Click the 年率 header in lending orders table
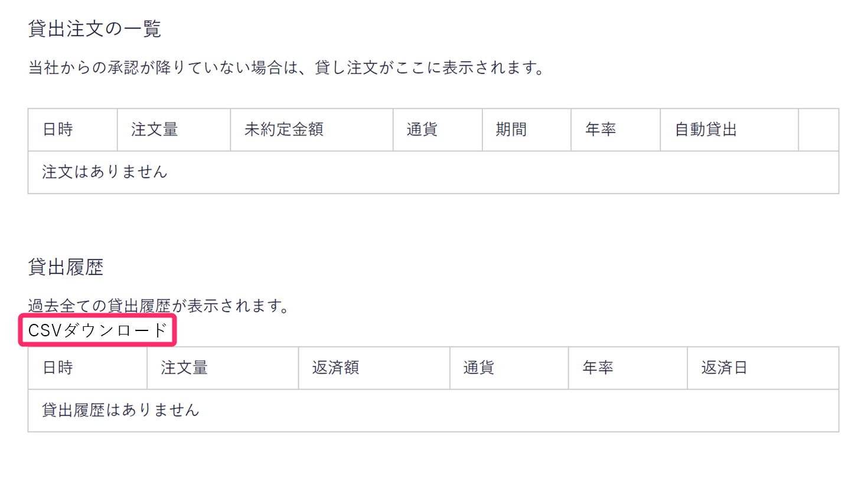 click(615, 129)
